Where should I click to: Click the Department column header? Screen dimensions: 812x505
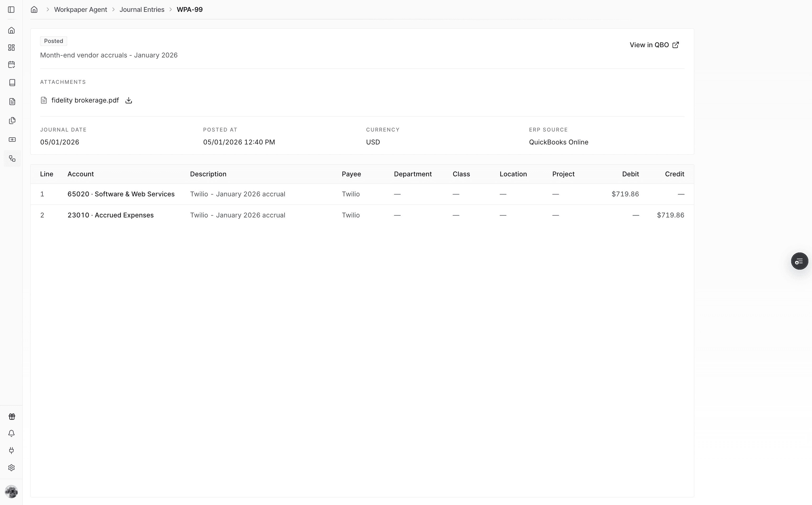pyautogui.click(x=413, y=174)
